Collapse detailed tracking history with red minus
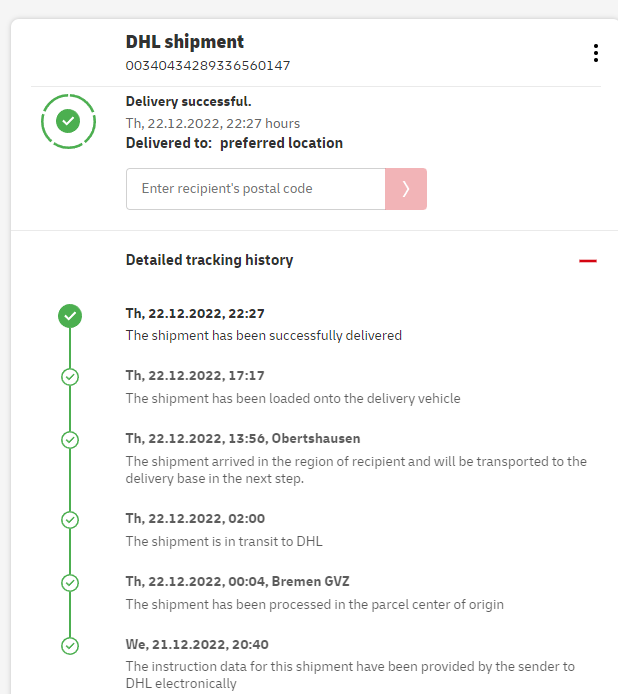Viewport: 618px width, 694px height. coord(587,261)
